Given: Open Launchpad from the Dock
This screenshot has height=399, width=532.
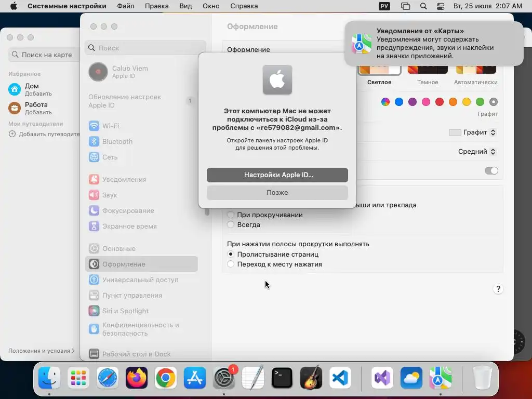Looking at the screenshot, I should pos(78,378).
